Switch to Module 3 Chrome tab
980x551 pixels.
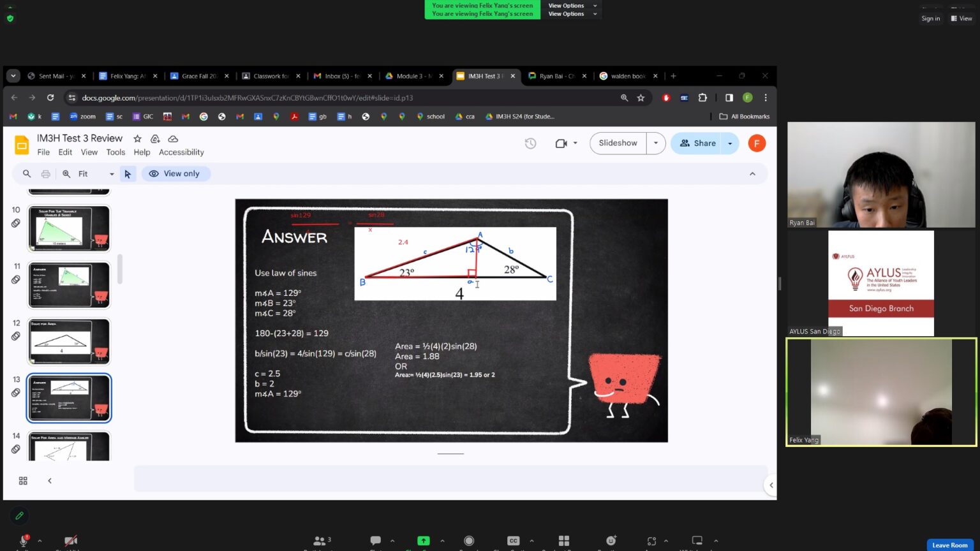point(413,76)
